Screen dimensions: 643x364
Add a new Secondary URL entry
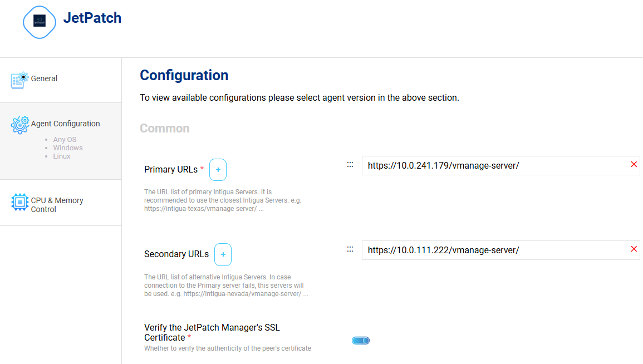coord(223,254)
